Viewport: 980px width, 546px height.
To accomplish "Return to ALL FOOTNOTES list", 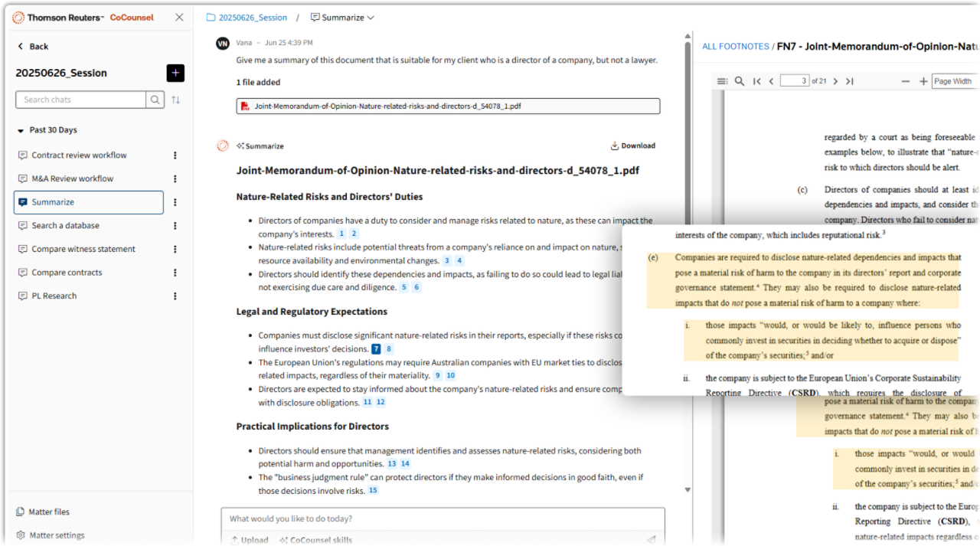I will (736, 47).
